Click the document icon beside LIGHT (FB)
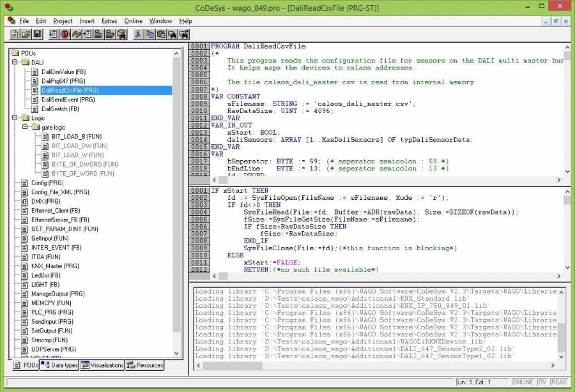The width and height of the screenshot is (575, 392). click(24, 284)
